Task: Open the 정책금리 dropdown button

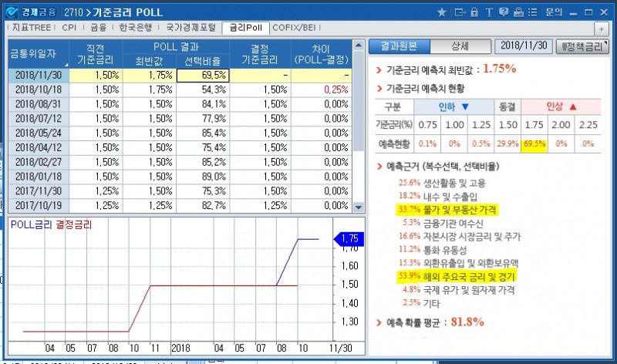Action: tap(582, 46)
